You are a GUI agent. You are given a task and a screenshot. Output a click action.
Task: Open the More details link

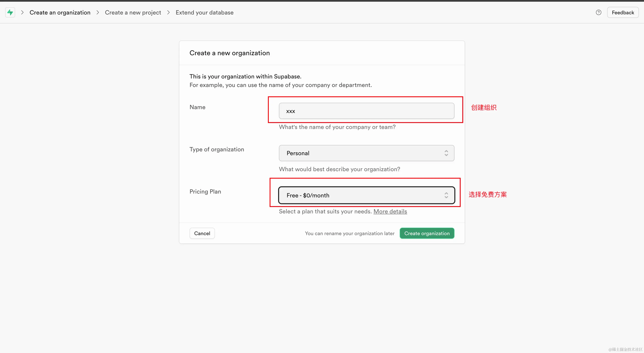click(390, 211)
